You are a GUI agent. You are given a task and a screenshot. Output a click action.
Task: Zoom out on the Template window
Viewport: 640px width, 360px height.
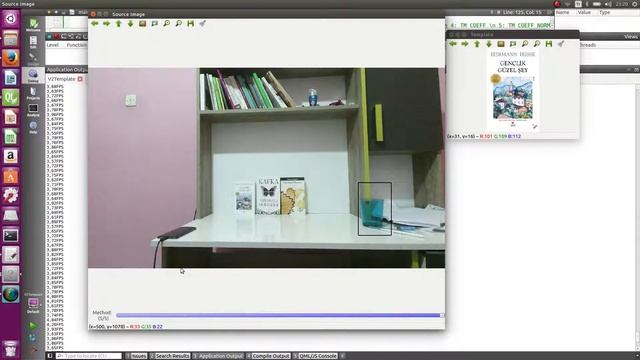(x=537, y=44)
